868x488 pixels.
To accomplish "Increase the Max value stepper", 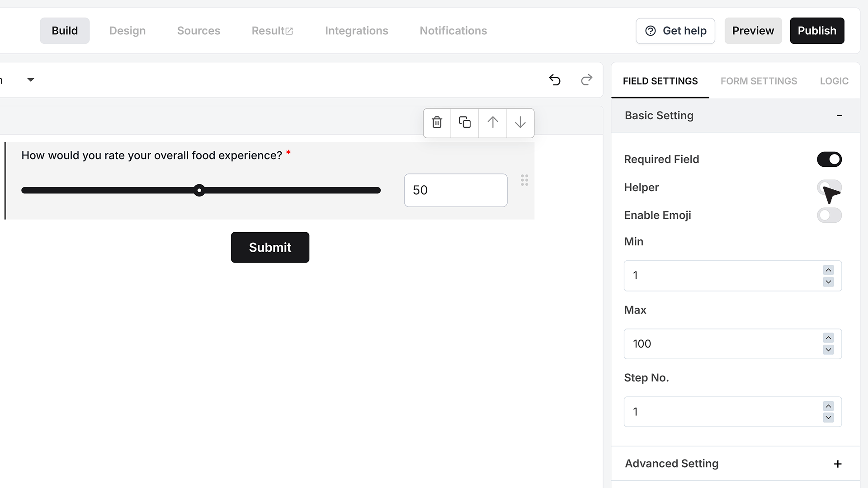I will tap(828, 338).
